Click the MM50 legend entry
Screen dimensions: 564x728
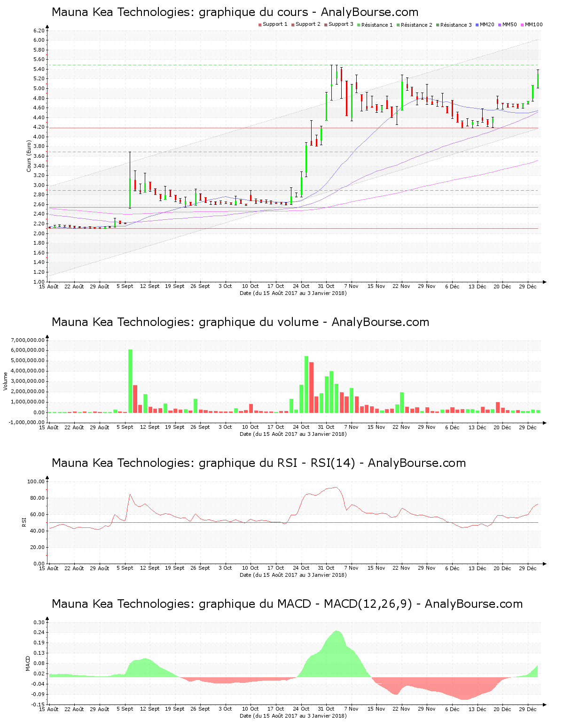507,24
